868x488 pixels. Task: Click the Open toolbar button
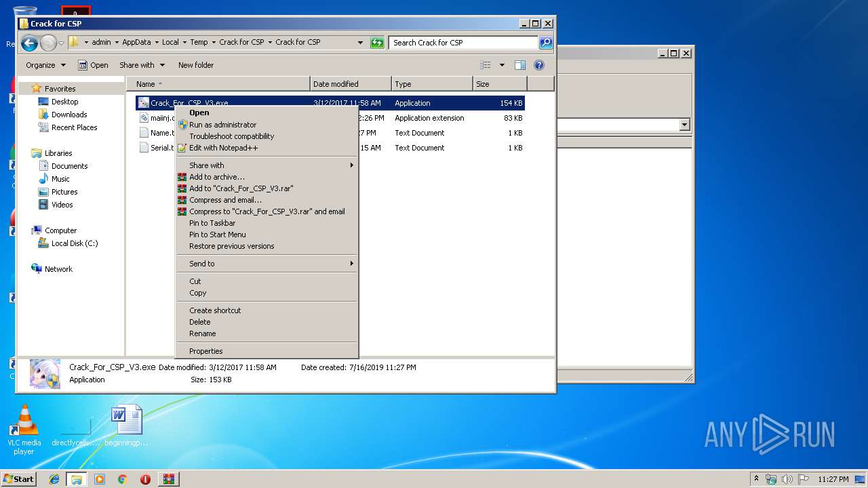[x=93, y=65]
